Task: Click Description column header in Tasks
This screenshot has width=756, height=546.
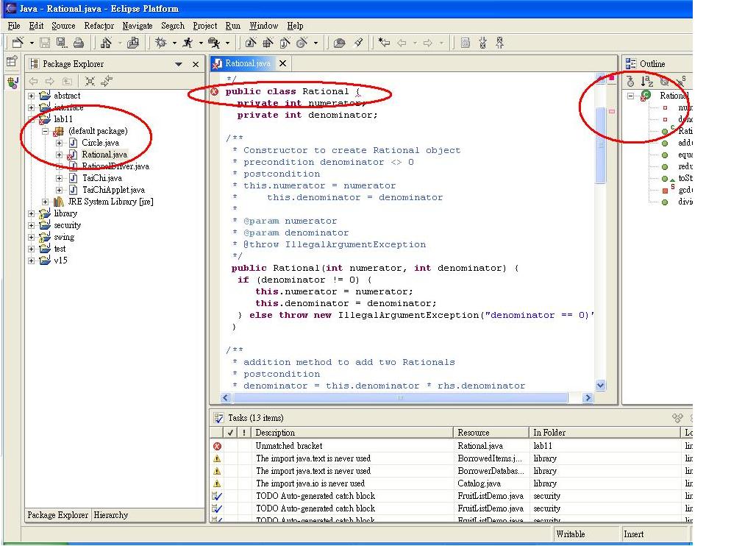Action: [352, 433]
